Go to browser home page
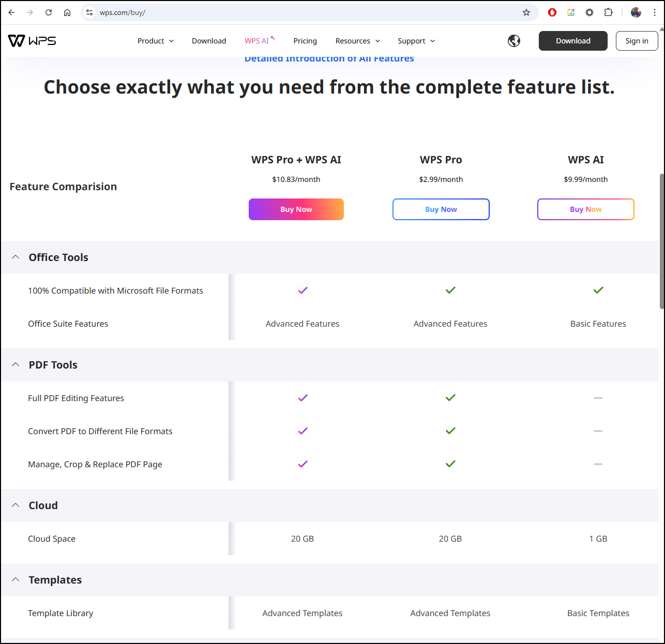Screen dimensions: 665x644 [x=67, y=12]
